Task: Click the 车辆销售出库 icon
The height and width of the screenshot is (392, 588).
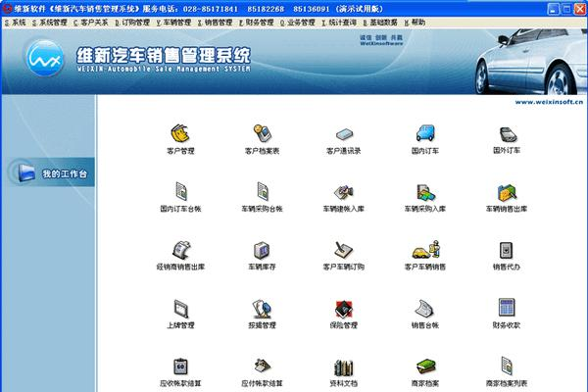Action: (507, 192)
